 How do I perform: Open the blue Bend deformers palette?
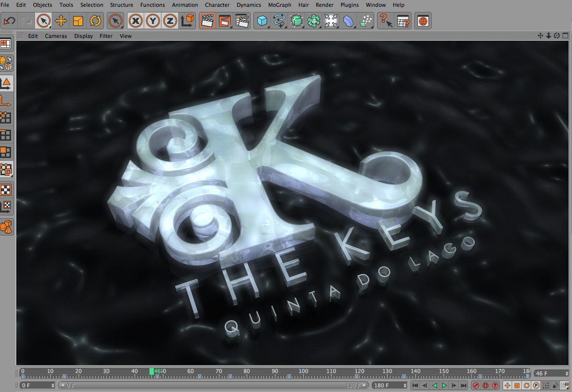348,21
